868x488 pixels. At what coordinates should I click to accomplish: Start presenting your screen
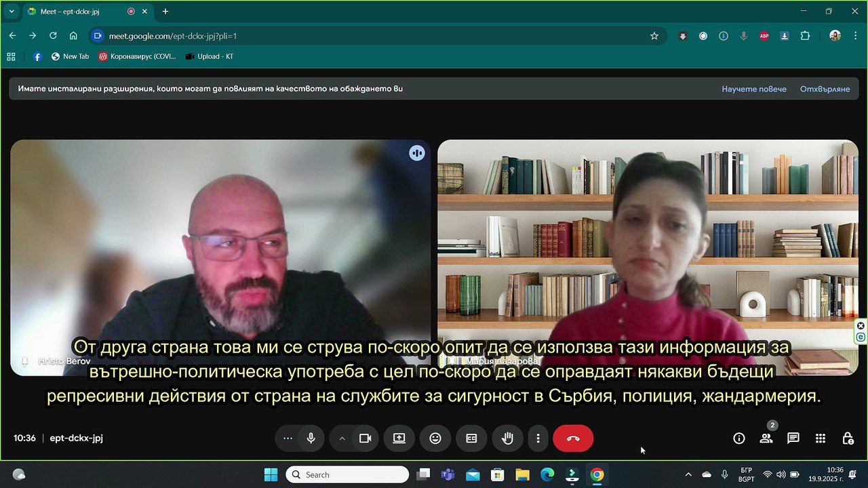(x=399, y=439)
